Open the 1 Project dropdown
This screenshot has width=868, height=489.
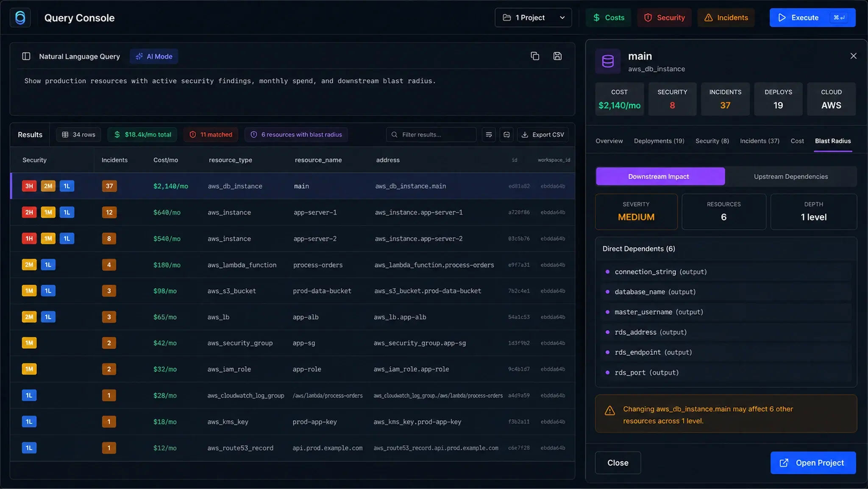click(533, 17)
